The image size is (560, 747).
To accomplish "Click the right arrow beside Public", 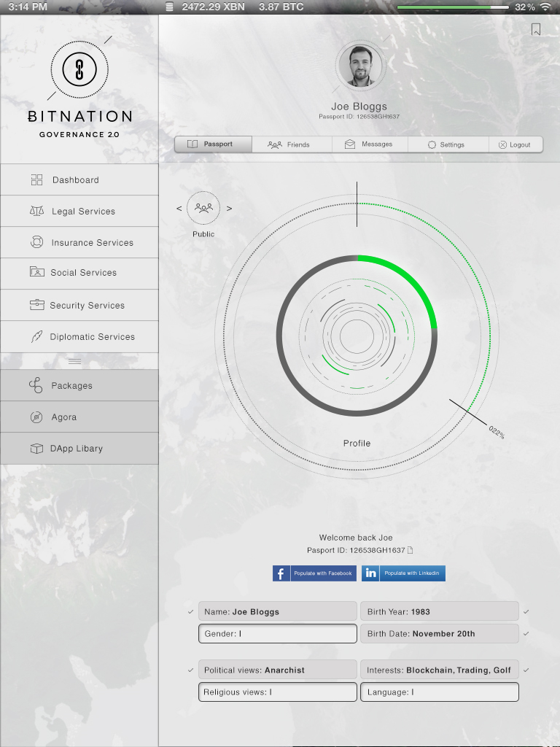I will (229, 209).
